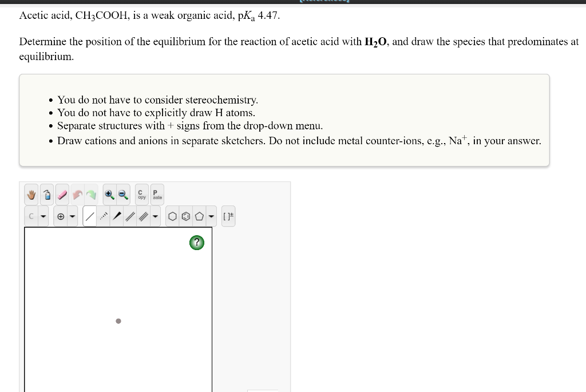Zoom out of the sketcher canvas
This screenshot has height=392, width=586.
[x=122, y=195]
